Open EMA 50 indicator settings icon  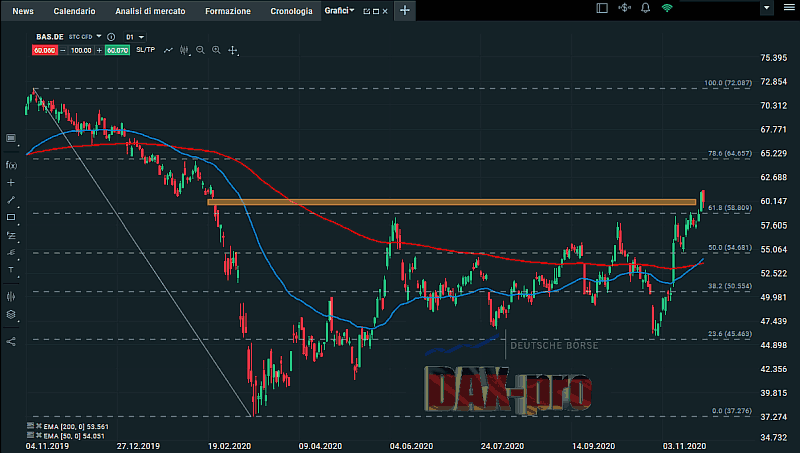[x=30, y=435]
